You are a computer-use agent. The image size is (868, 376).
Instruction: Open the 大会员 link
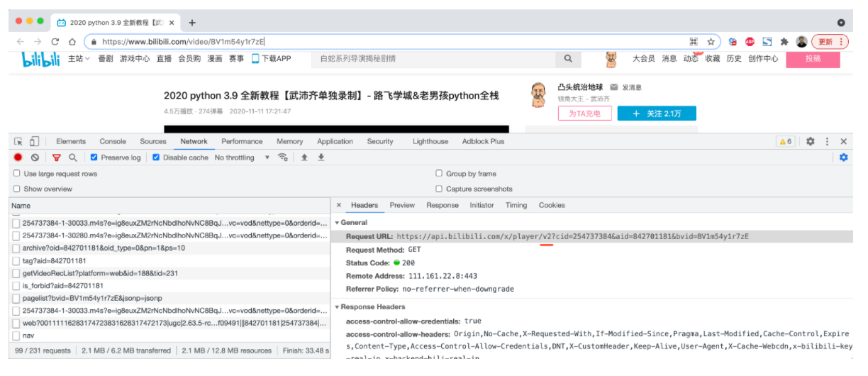(x=644, y=59)
